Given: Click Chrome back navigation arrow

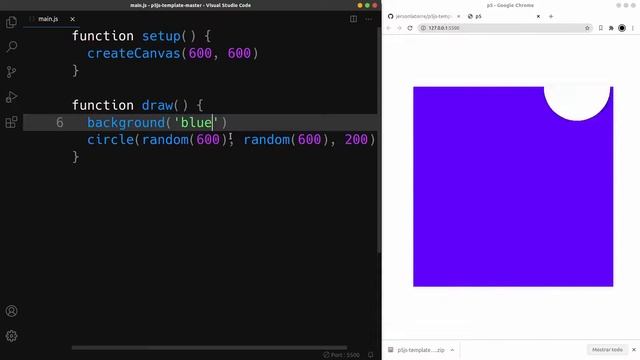Looking at the screenshot, I should click(x=389, y=28).
